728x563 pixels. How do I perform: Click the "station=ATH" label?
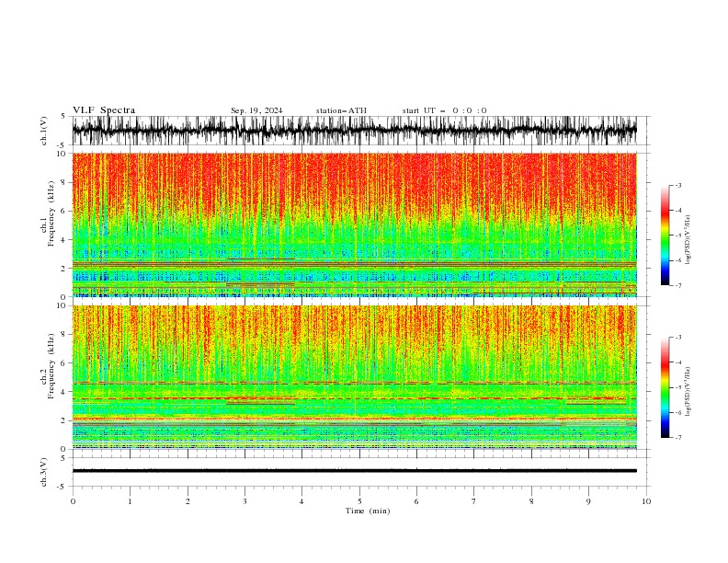click(341, 110)
